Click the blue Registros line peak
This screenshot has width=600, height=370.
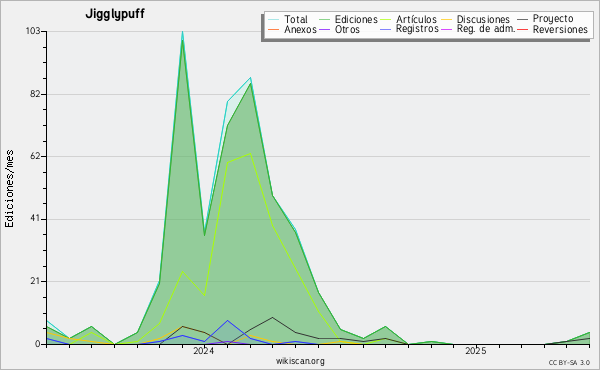coord(228,321)
